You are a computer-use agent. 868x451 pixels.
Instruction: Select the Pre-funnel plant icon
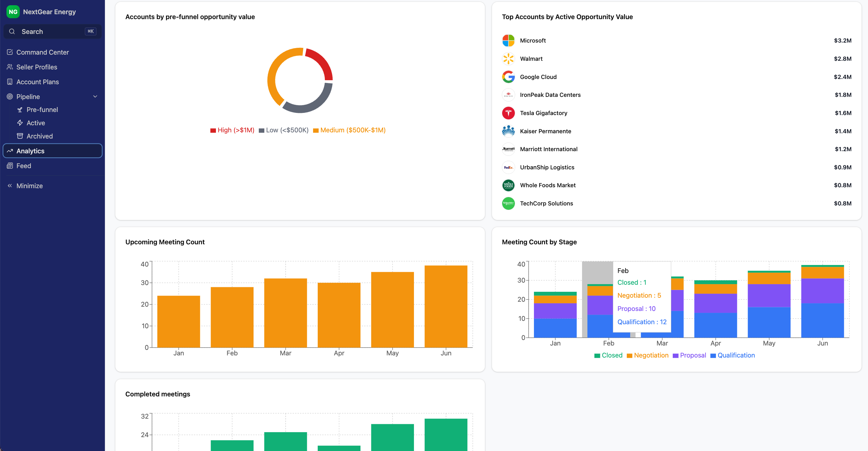point(20,110)
